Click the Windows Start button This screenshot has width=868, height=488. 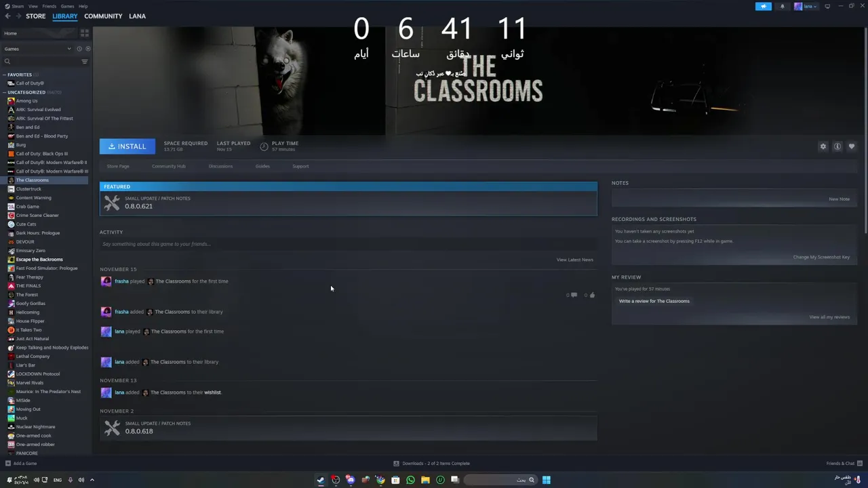coord(546,480)
